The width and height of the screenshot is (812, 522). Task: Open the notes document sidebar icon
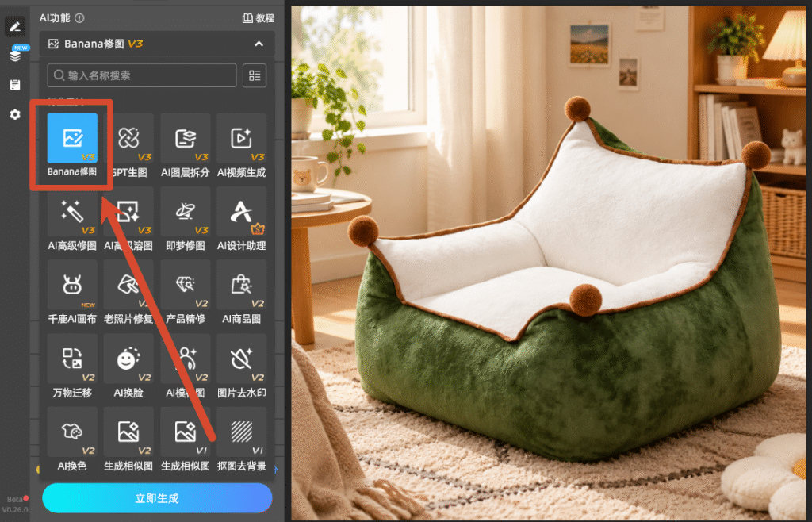(x=15, y=85)
